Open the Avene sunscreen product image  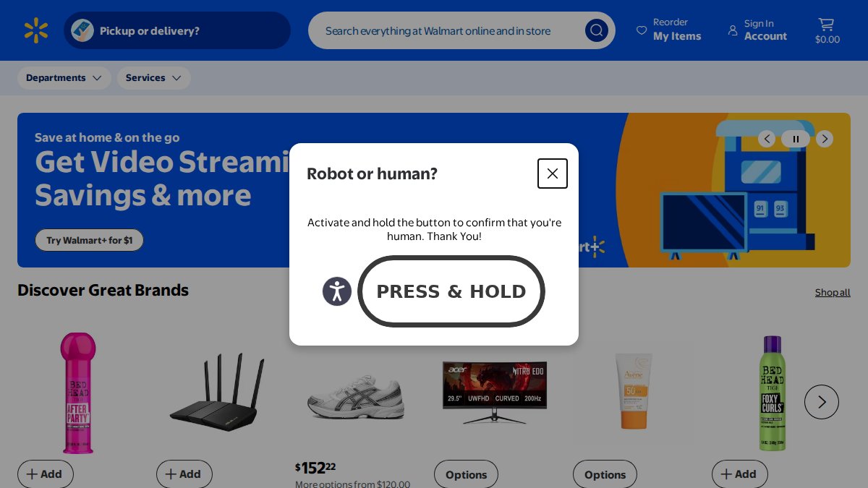(634, 391)
